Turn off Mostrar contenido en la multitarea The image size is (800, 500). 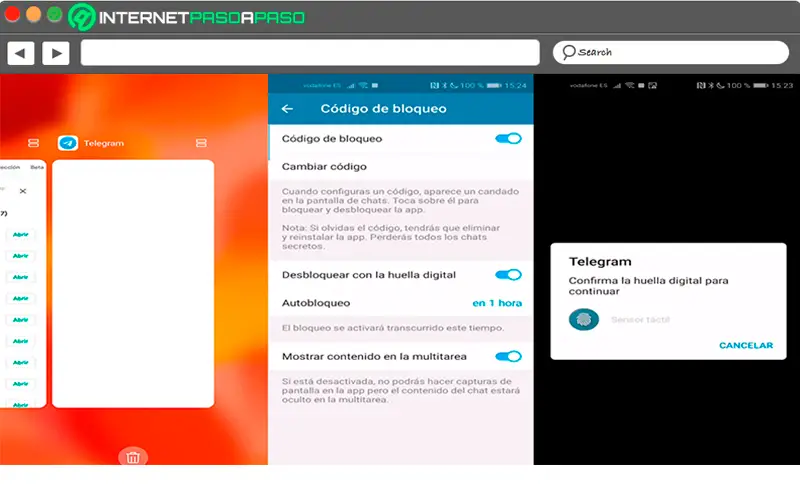(508, 356)
